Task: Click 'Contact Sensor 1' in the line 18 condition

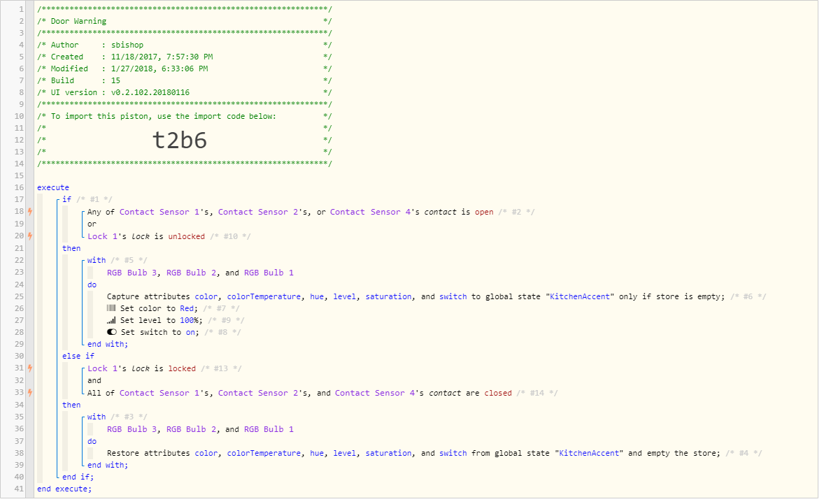Action: pyautogui.click(x=159, y=212)
